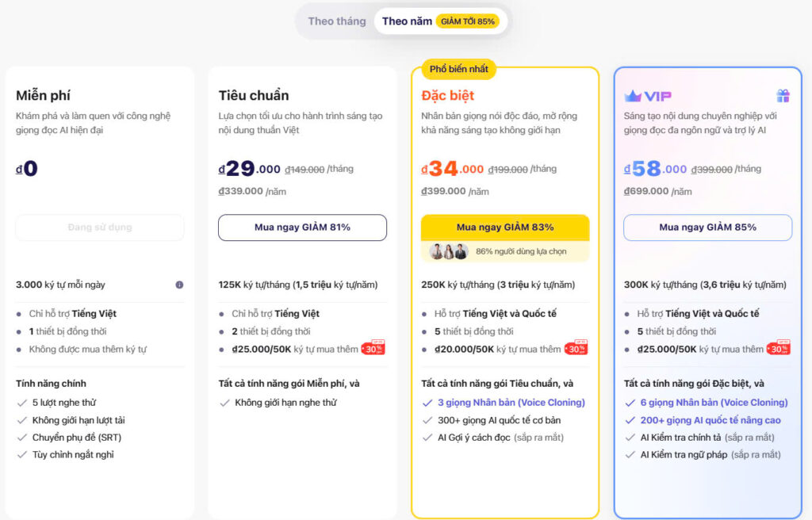
Task: Click the GIẢM TỚI 85% badge
Action: (x=468, y=21)
